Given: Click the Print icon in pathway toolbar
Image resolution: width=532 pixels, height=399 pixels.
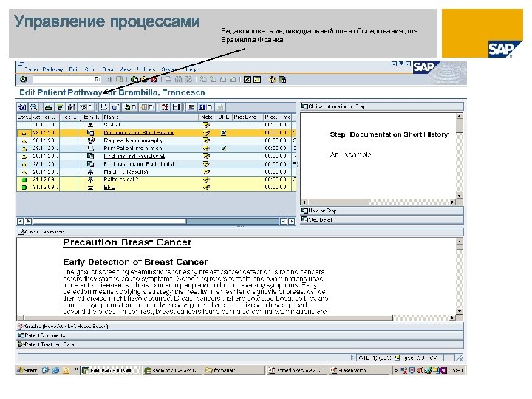Looking at the screenshot, I should point(49,107).
